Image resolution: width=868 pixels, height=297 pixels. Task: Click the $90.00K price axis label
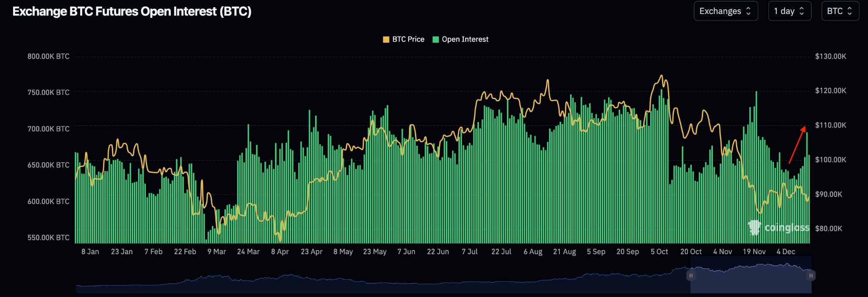(829, 194)
